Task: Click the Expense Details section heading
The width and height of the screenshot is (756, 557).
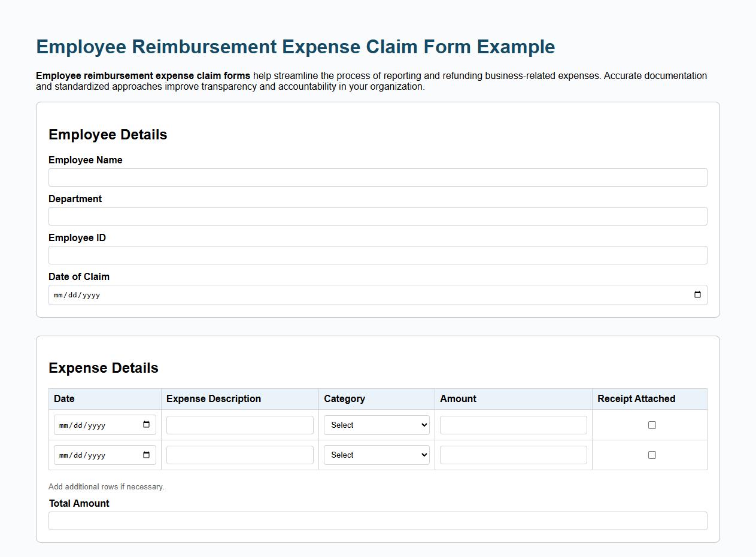Action: click(103, 368)
